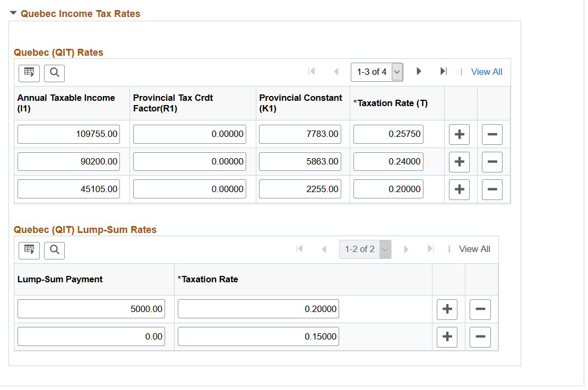Select the Taxation Rate field showing 0.25750
This screenshot has width=588, height=390.
point(388,134)
